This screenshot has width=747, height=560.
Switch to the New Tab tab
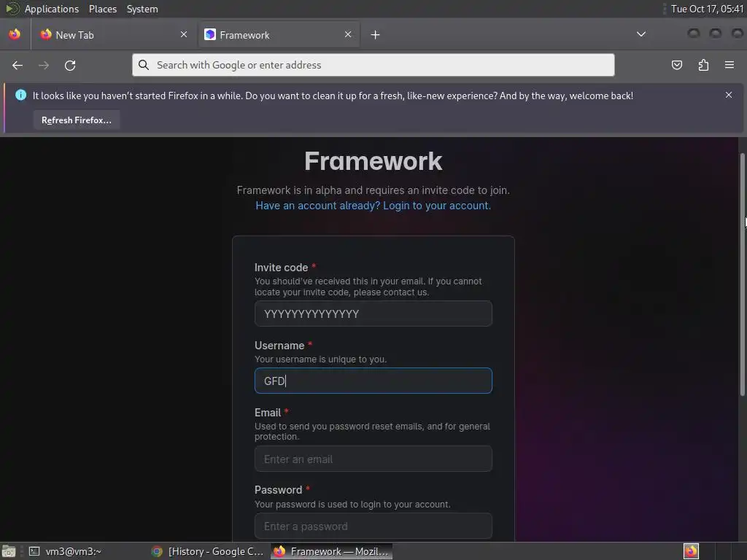pyautogui.click(x=115, y=35)
